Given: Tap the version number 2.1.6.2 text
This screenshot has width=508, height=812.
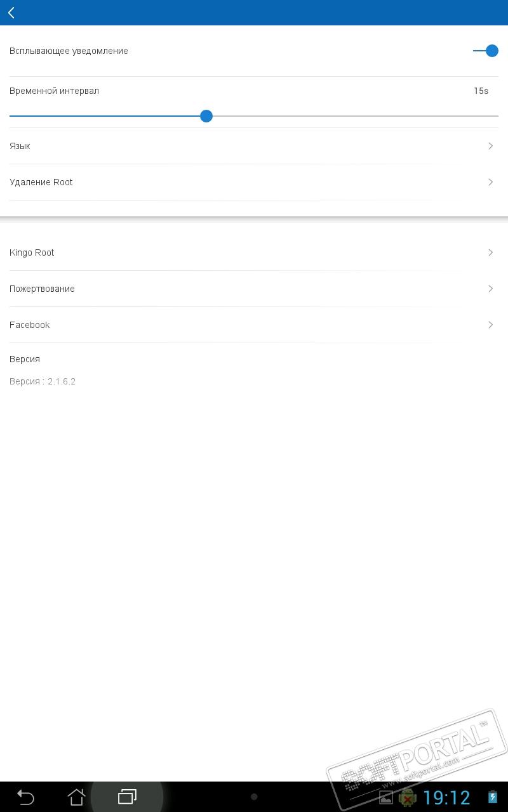Looking at the screenshot, I should pos(61,381).
